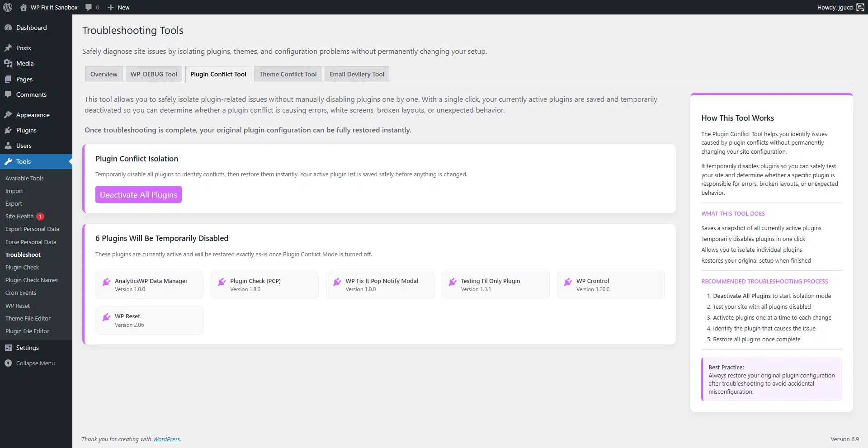This screenshot has height=448, width=868.
Task: Open the WordPress logo menu
Action: tap(7, 7)
